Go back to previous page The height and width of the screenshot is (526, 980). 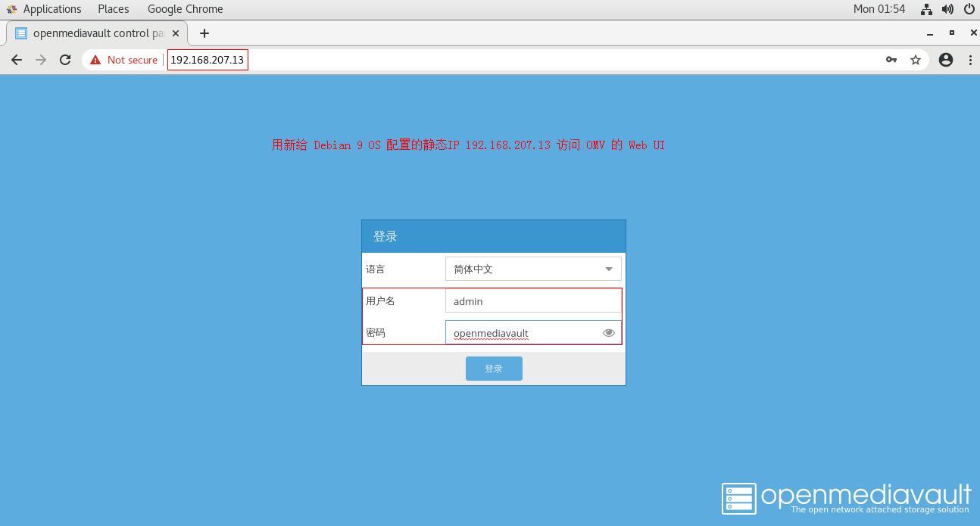point(17,60)
